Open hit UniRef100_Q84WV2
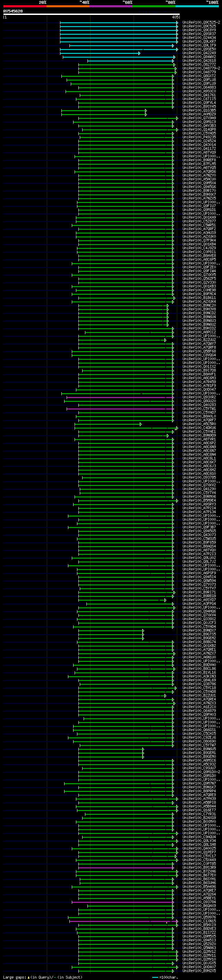 [199, 57]
